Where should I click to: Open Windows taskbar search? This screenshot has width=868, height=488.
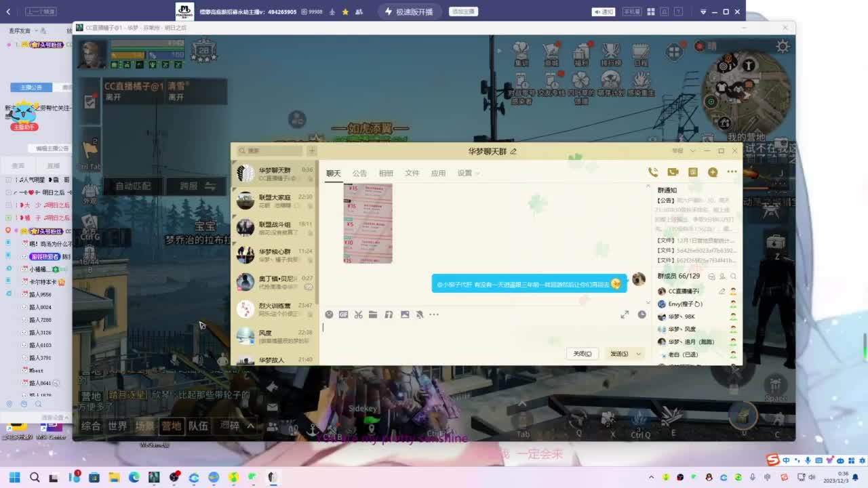pos(35,477)
